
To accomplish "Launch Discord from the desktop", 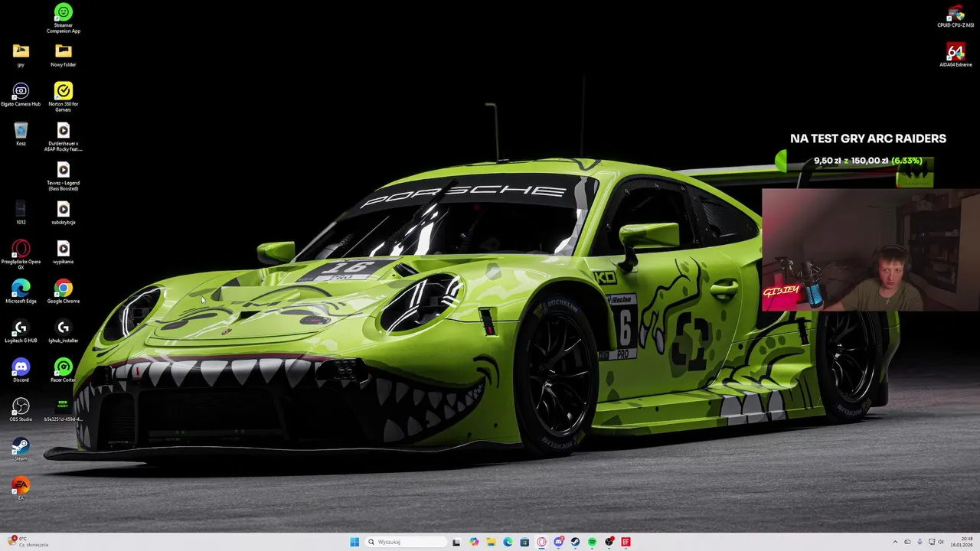I will [x=21, y=371].
